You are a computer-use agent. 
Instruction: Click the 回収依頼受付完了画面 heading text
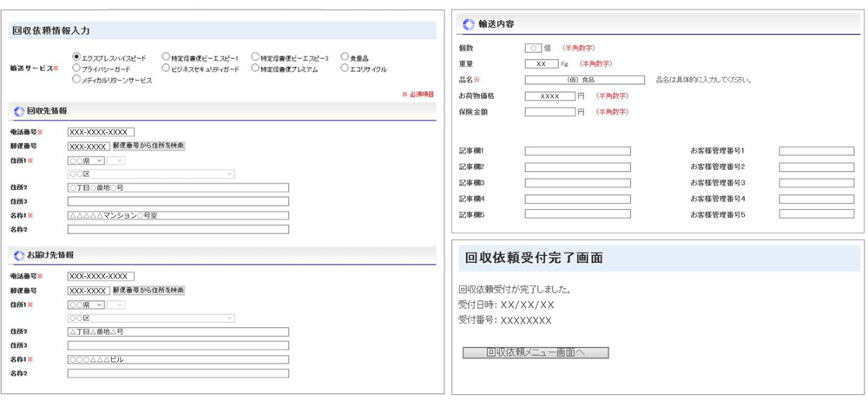point(534,259)
